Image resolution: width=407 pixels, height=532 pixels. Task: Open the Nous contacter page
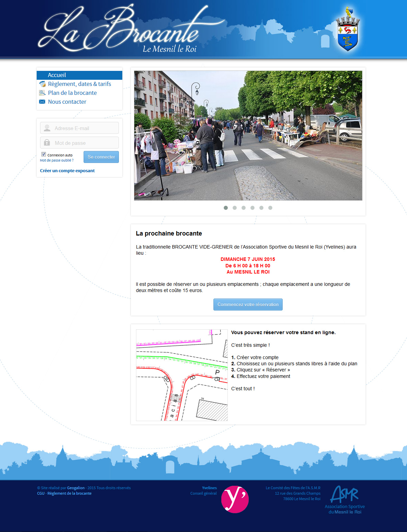pyautogui.click(x=67, y=102)
